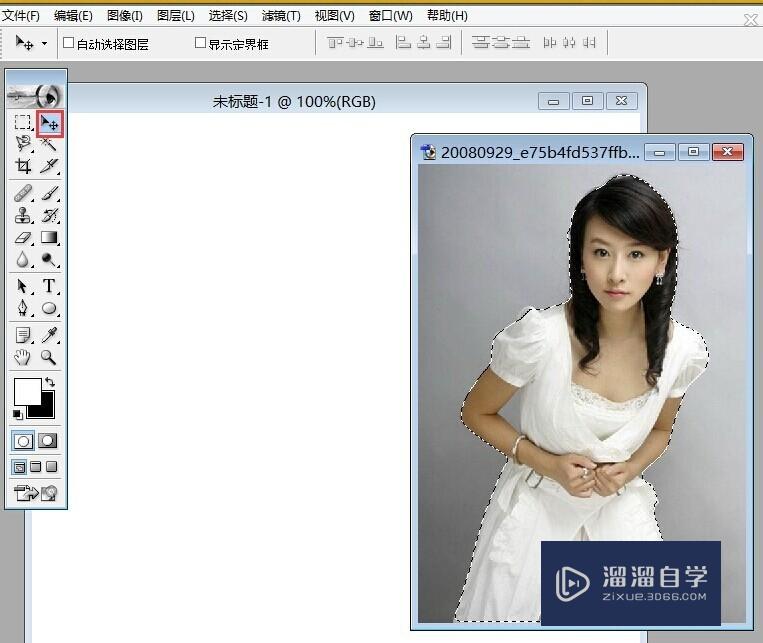The width and height of the screenshot is (763, 643).
Task: Enable the 自动选择图层 checkbox
Action: [69, 43]
